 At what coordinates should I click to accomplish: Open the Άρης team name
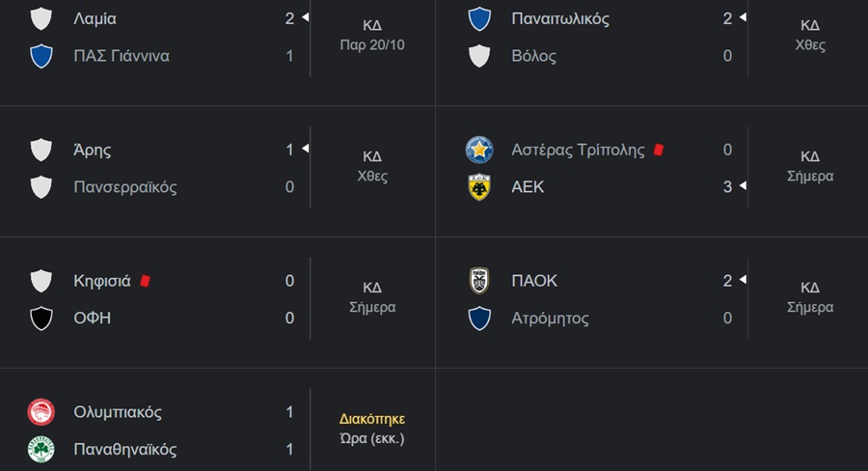[x=92, y=151]
